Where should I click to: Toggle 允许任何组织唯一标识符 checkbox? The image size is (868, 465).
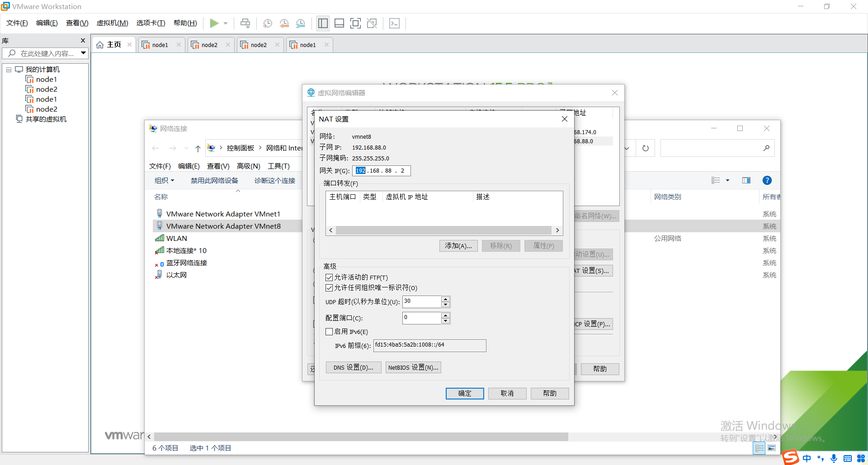329,288
